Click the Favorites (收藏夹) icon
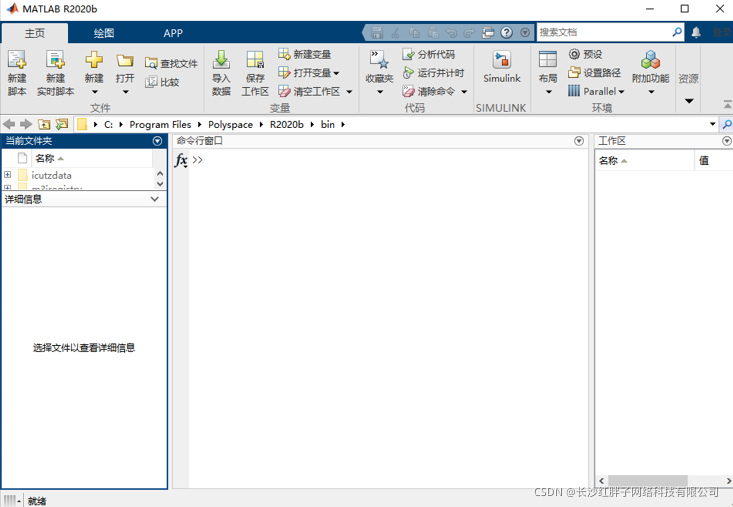Image resolution: width=733 pixels, height=507 pixels. pos(379,60)
